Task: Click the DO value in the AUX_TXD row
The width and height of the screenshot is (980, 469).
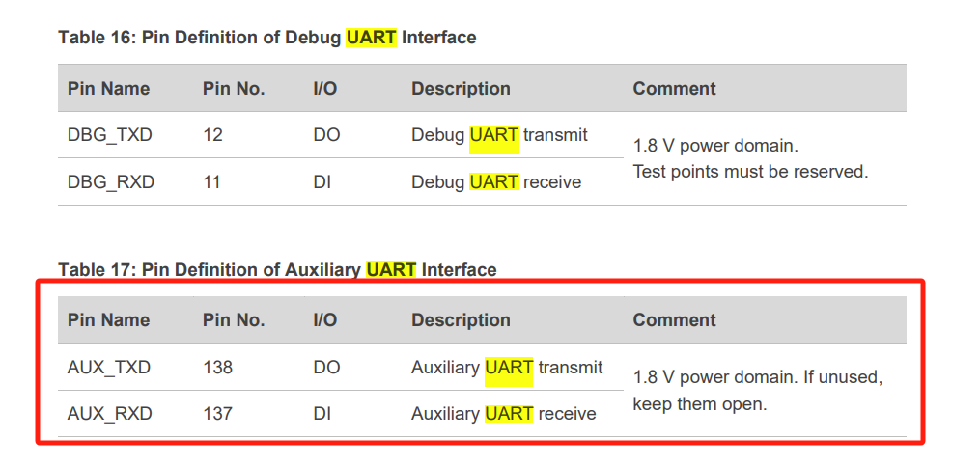Action: [x=326, y=367]
